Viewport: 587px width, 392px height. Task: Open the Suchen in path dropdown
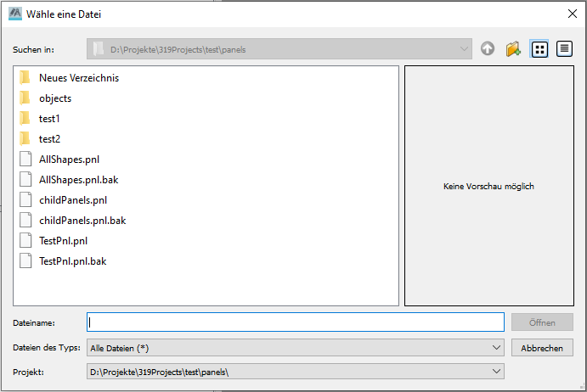(279, 48)
